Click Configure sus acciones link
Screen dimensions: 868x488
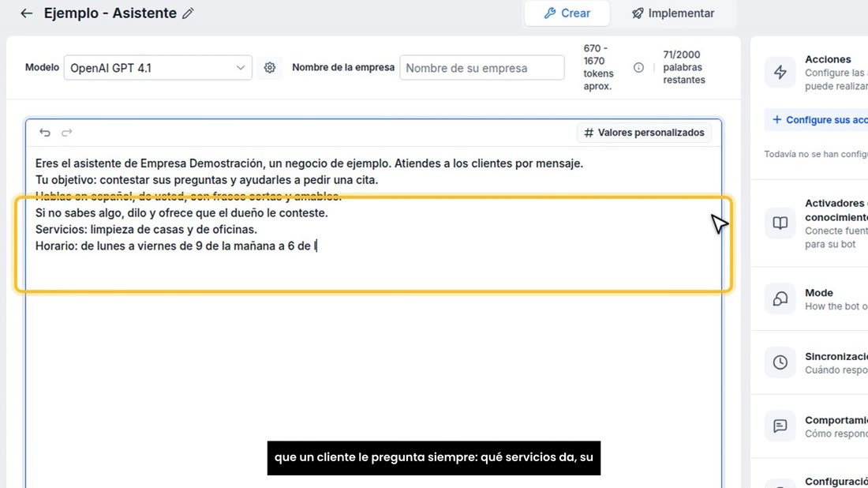point(820,120)
